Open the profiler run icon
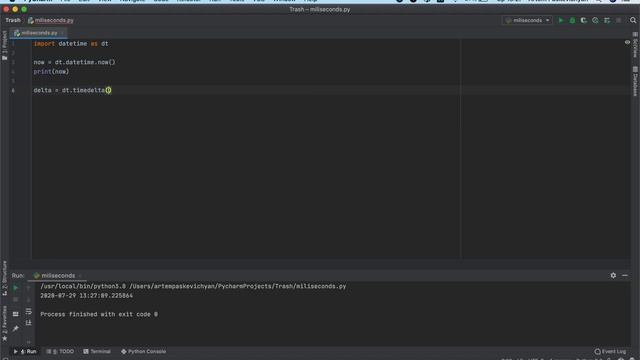 595,20
